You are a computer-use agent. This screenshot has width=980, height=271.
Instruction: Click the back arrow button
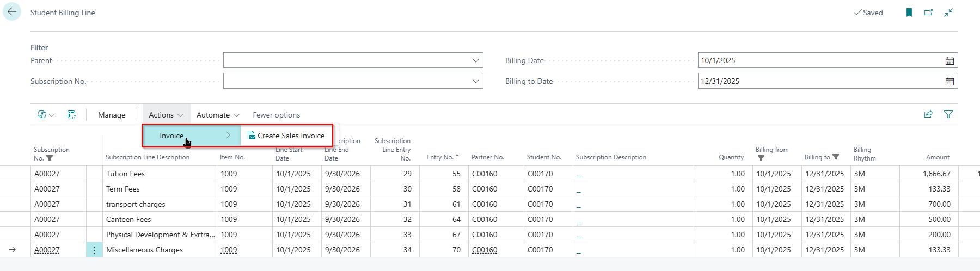(x=12, y=12)
